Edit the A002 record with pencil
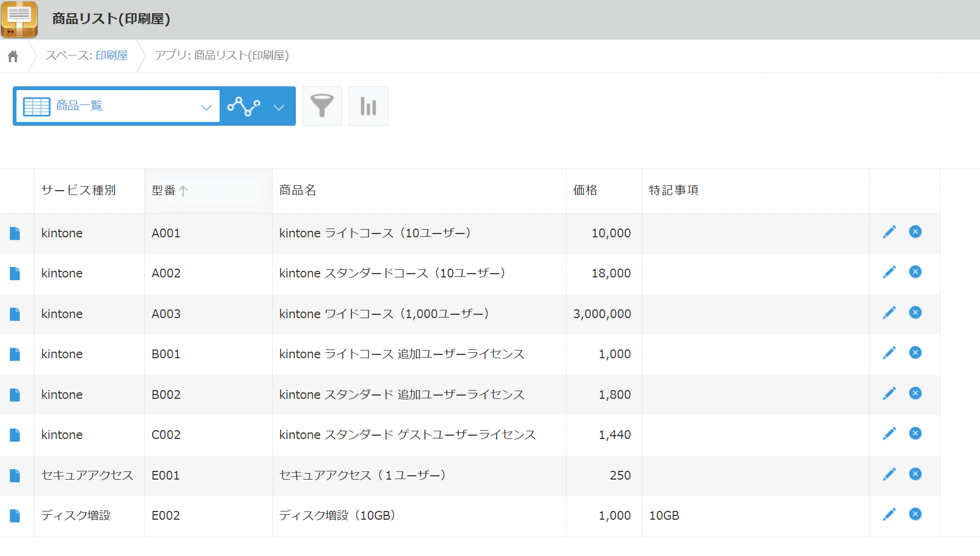The width and height of the screenshot is (980, 556). (x=889, y=273)
